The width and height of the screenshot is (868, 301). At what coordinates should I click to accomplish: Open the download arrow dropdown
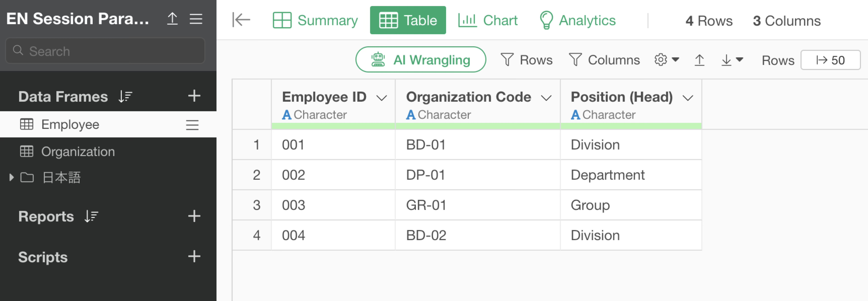(732, 60)
